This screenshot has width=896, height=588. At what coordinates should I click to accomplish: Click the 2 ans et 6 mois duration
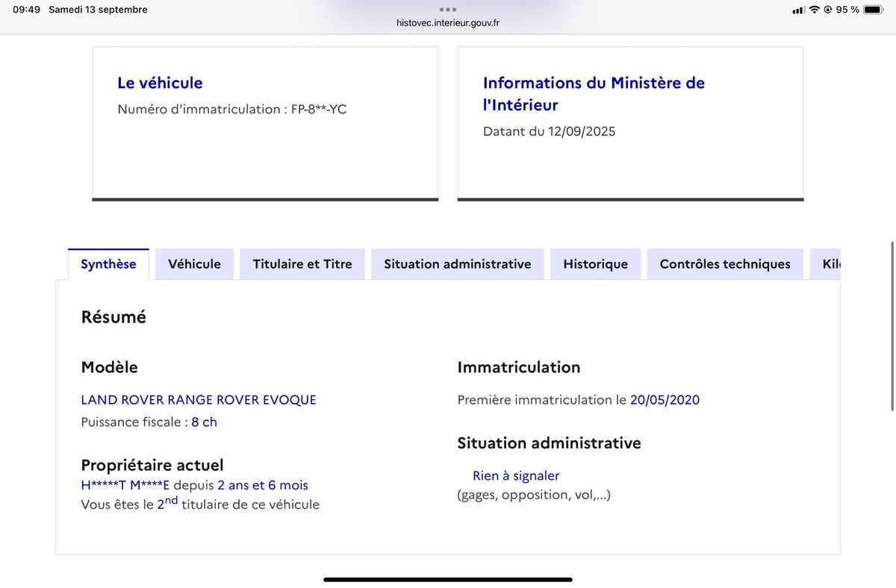tap(263, 486)
